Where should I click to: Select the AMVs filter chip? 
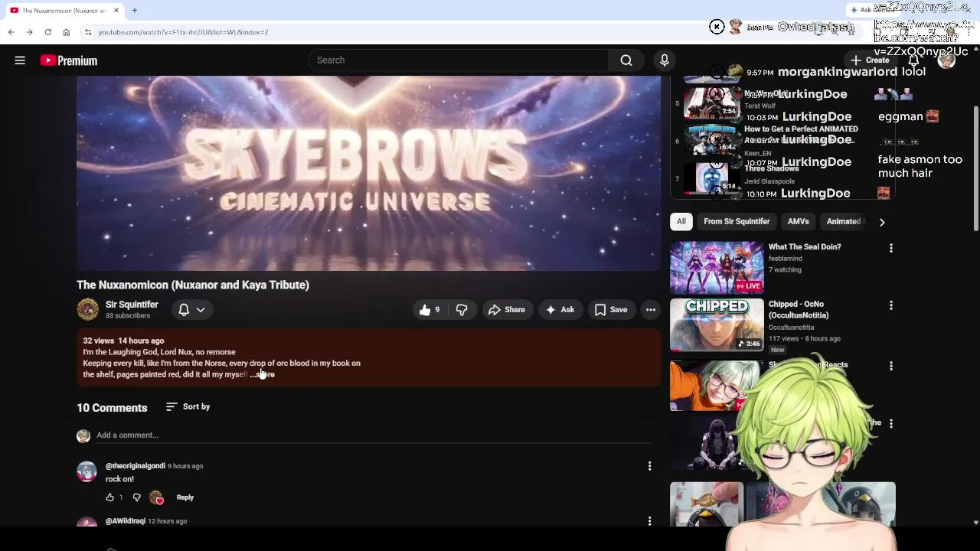[799, 221]
